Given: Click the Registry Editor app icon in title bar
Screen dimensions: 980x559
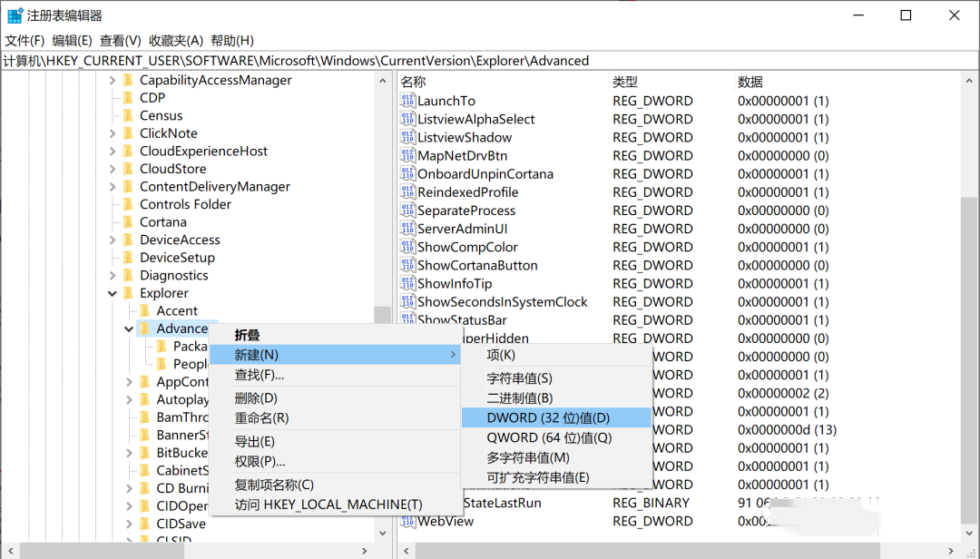Looking at the screenshot, I should 15,15.
